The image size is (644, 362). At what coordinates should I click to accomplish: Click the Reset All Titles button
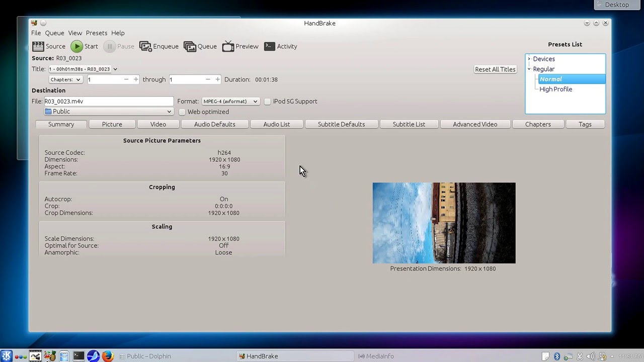(x=496, y=69)
